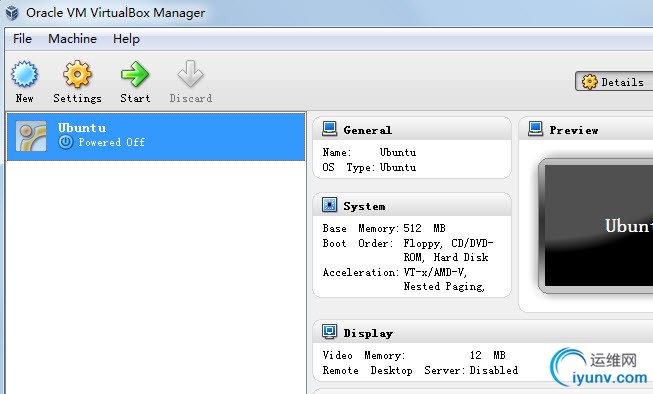Click the window title 'Oracle VM VirtualBox Manager'
This screenshot has height=394, width=653.
pos(115,13)
